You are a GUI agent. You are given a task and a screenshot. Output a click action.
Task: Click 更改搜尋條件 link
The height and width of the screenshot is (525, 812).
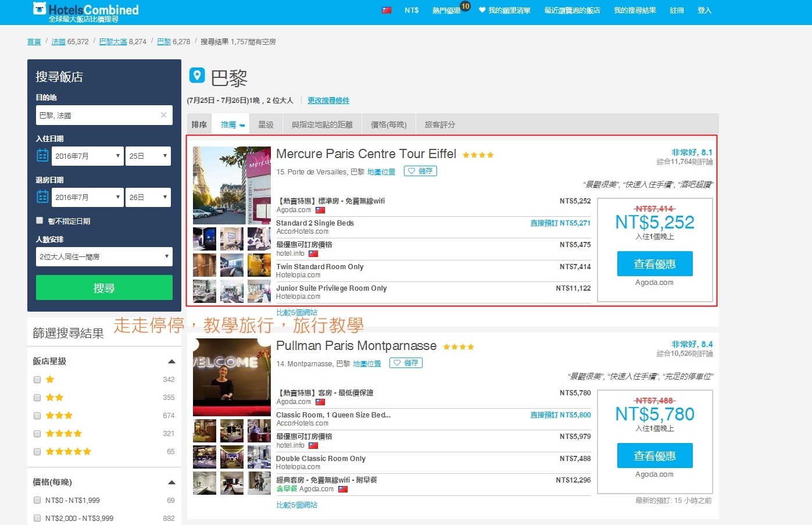(328, 101)
